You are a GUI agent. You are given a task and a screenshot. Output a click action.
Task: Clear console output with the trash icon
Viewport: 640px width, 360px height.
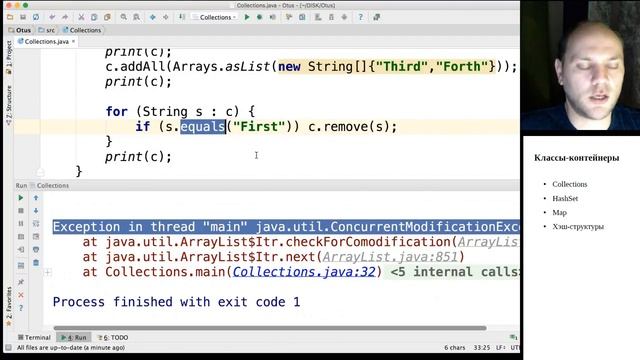pos(36,262)
